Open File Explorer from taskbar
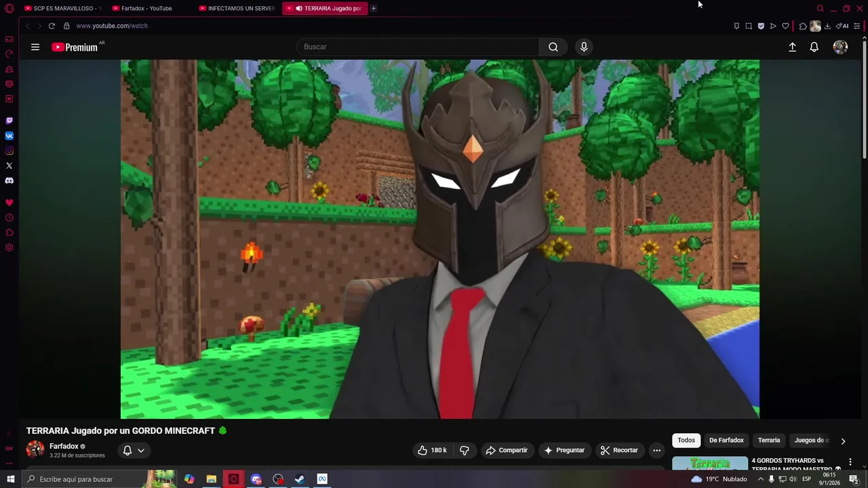 212,479
